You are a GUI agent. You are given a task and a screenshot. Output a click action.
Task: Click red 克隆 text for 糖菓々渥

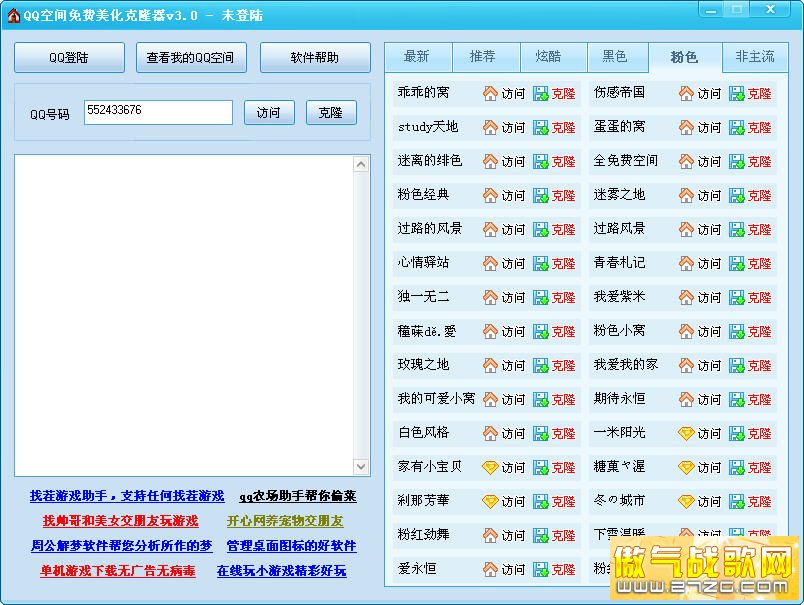[759, 468]
